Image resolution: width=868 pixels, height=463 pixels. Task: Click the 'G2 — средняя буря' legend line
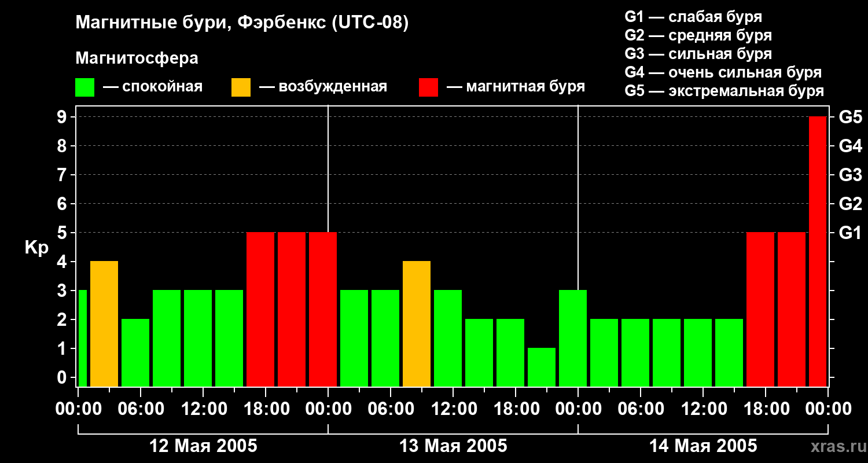click(698, 35)
